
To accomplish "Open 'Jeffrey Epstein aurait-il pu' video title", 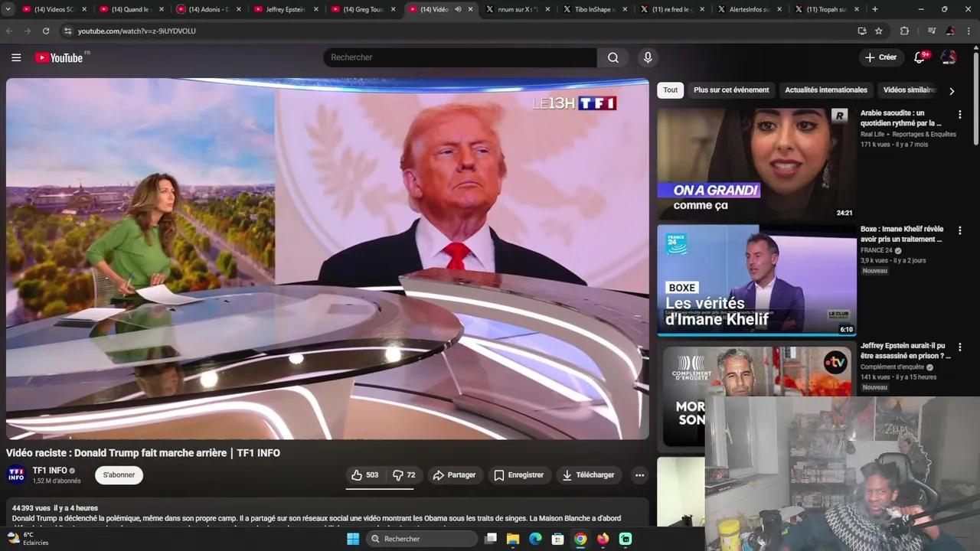I will (905, 350).
